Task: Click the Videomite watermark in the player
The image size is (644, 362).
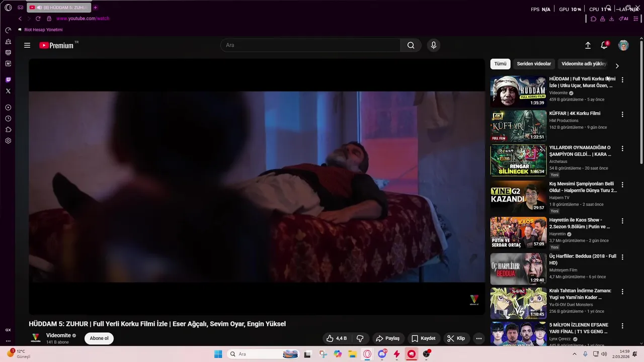Action: [x=474, y=300]
